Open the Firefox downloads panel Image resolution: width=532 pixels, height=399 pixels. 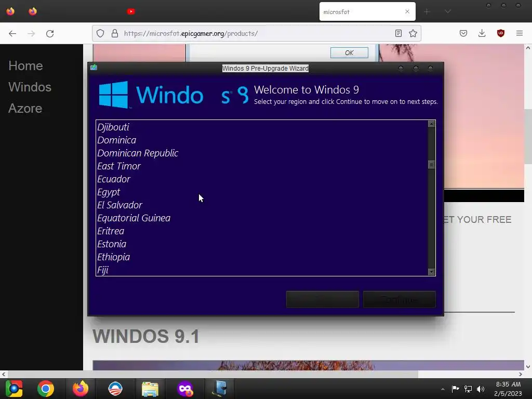coord(482,33)
